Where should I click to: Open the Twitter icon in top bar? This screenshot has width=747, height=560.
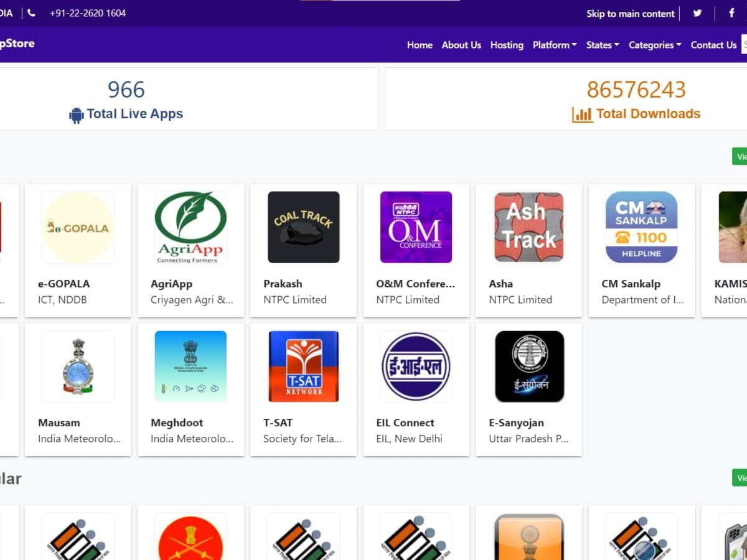pyautogui.click(x=697, y=13)
